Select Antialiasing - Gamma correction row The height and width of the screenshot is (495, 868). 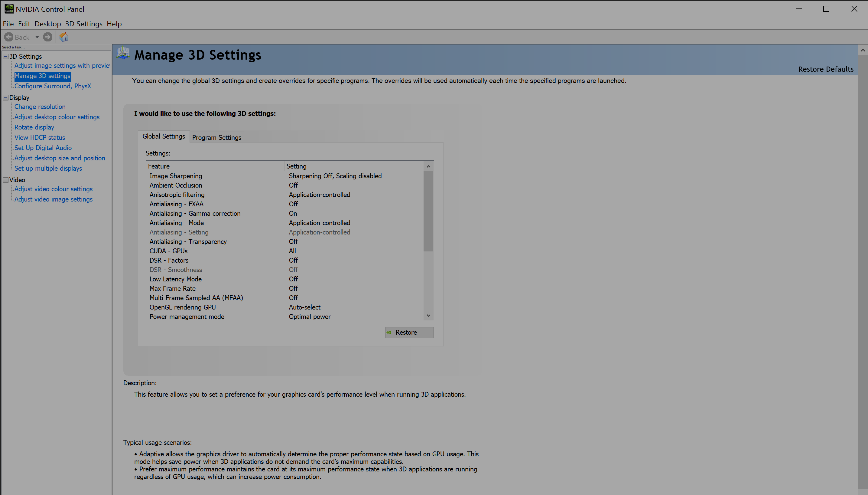[x=285, y=214]
